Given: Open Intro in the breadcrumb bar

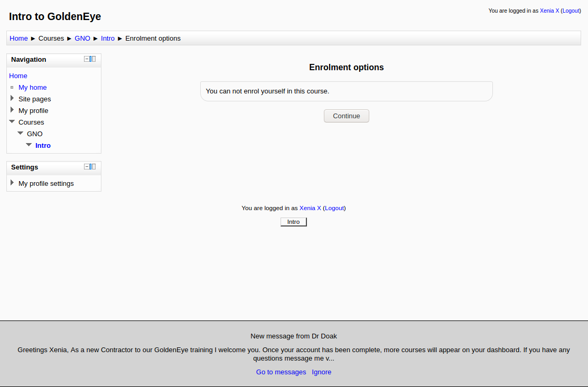Looking at the screenshot, I should click(108, 38).
